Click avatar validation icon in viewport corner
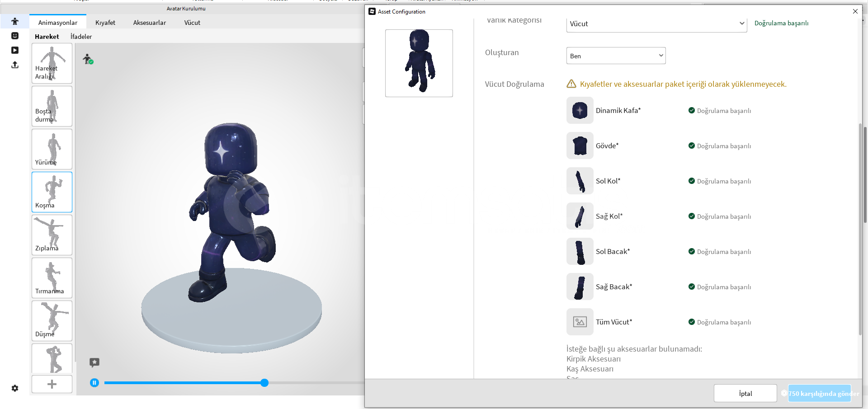 pos(88,59)
